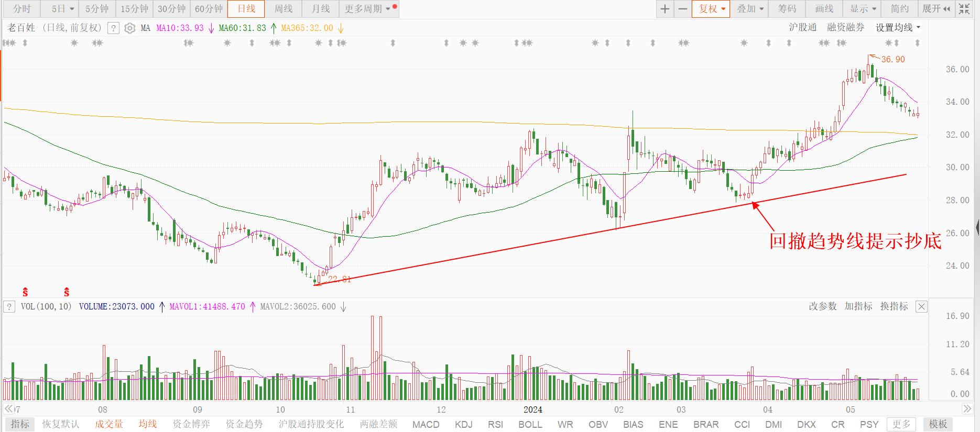Open the MA settings gear icon

click(x=129, y=28)
